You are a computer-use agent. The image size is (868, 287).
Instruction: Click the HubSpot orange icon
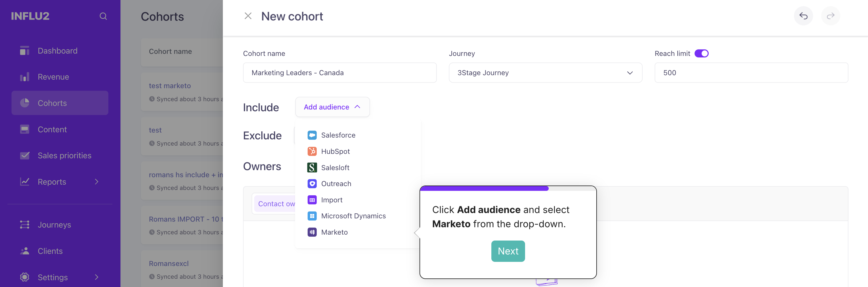[x=312, y=151]
